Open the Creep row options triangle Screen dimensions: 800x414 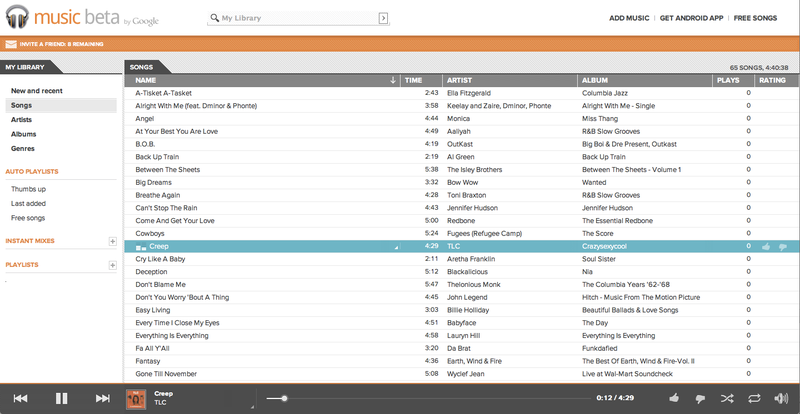coord(396,248)
